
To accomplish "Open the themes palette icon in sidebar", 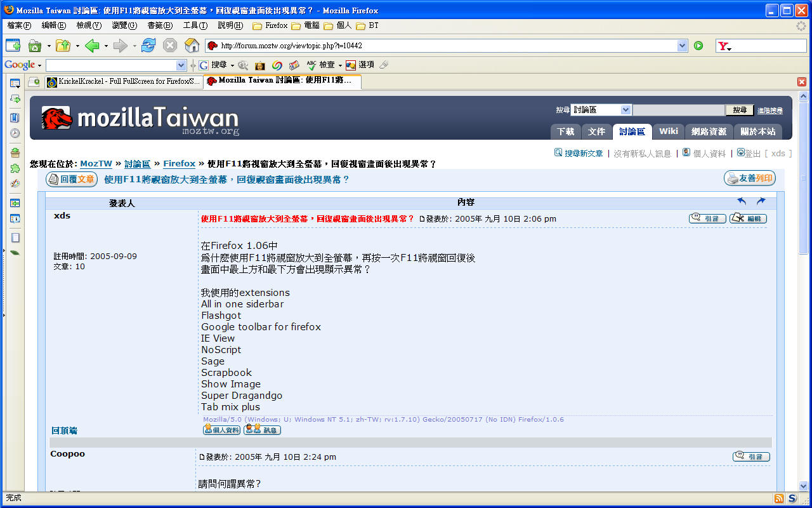I will click(15, 184).
